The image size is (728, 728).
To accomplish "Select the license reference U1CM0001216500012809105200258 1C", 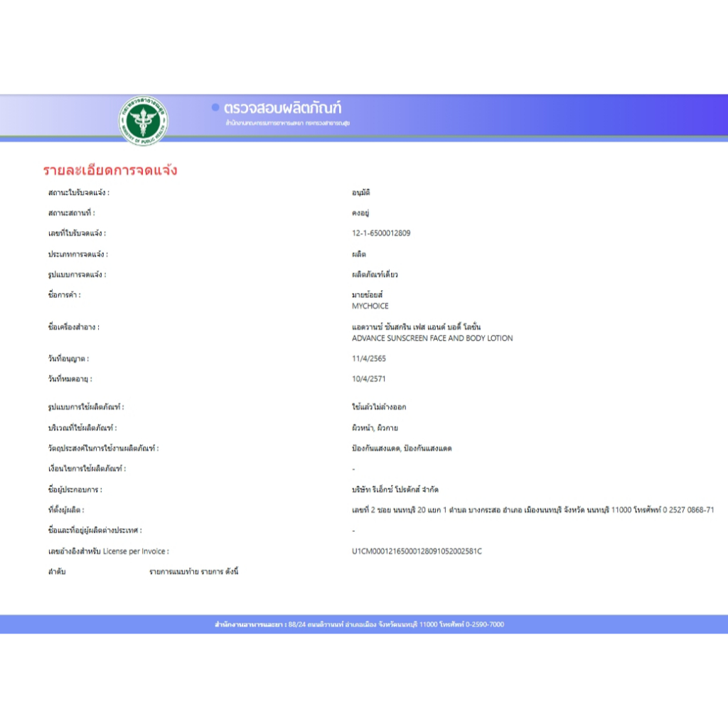I will pyautogui.click(x=417, y=551).
